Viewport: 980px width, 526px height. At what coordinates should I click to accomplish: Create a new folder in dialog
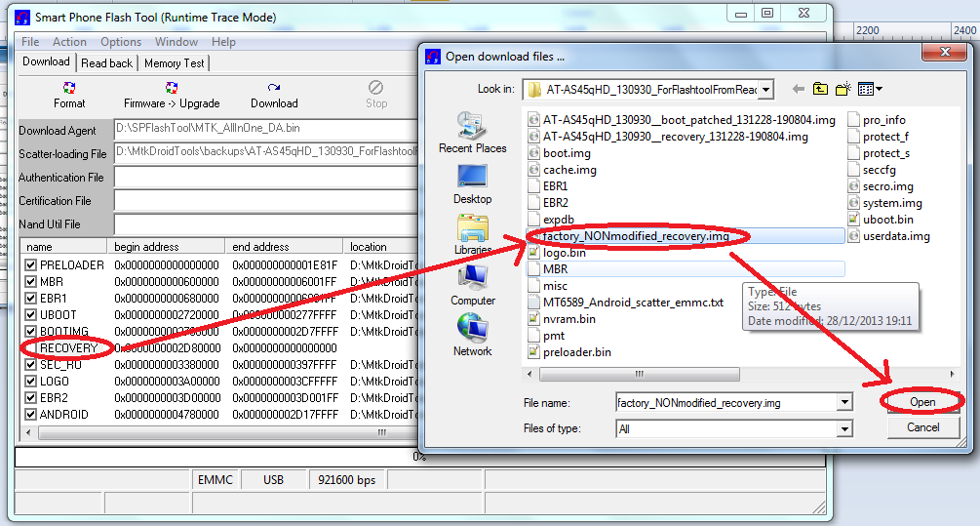(843, 90)
